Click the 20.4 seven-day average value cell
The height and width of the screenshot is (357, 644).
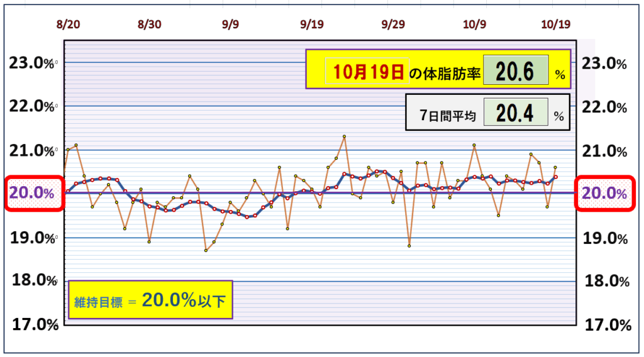[x=515, y=113]
